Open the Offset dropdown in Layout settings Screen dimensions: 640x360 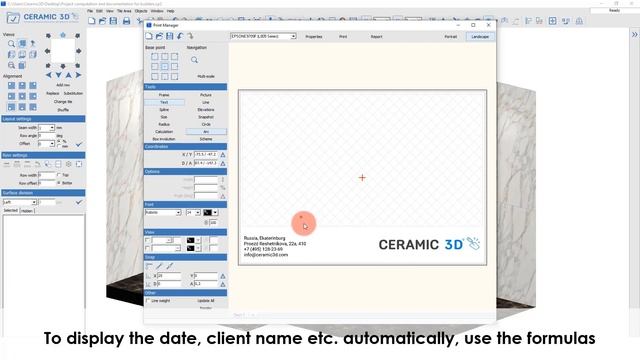coord(52,144)
